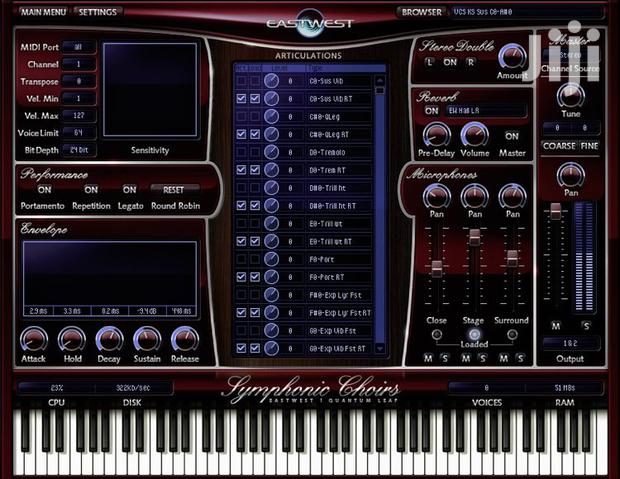Viewport: 620px width, 479px height.
Task: Mute the Master output channel
Action: (x=556, y=326)
